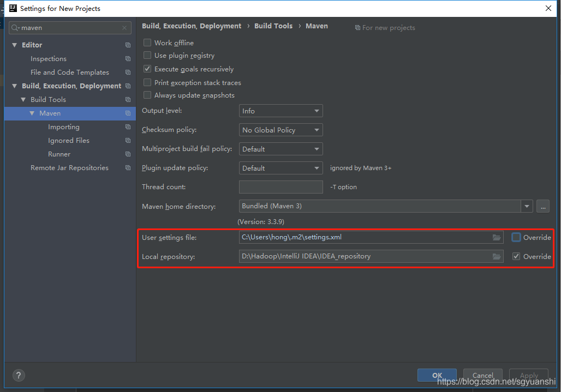Open the Output level dropdown
This screenshot has width=561, height=392.
[x=280, y=111]
